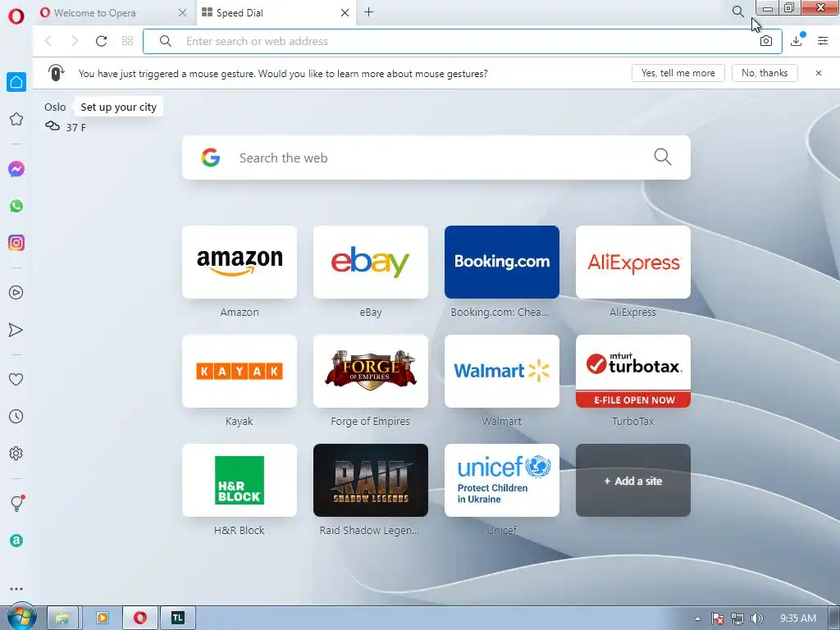The height and width of the screenshot is (630, 840).
Task: Click the Oslo weather city label
Action: [x=55, y=107]
